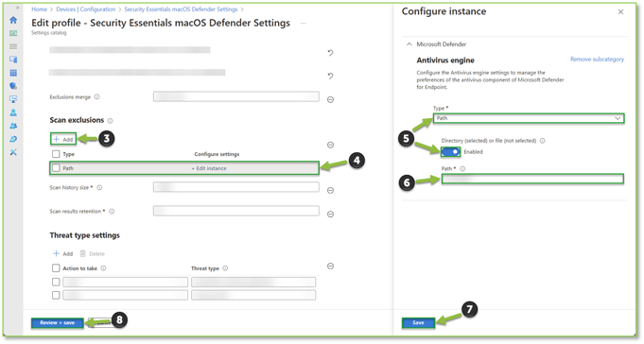Open Reports monitor icon in sidebar

point(13,99)
